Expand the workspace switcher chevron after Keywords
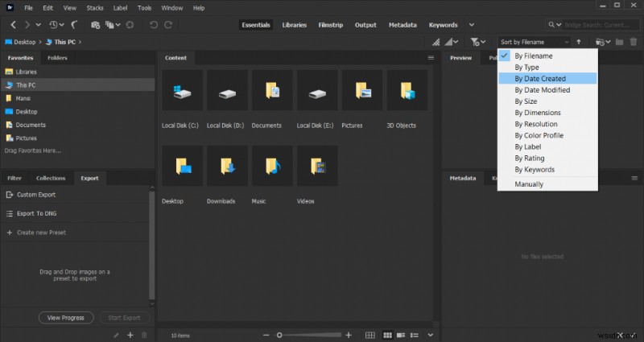The height and width of the screenshot is (342, 644). pyautogui.click(x=473, y=25)
